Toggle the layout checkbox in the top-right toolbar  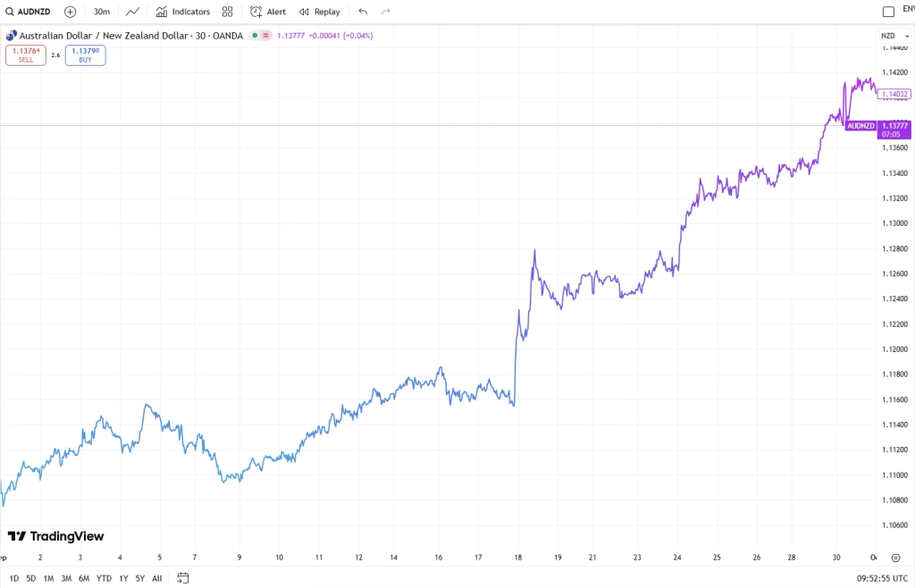pos(888,12)
